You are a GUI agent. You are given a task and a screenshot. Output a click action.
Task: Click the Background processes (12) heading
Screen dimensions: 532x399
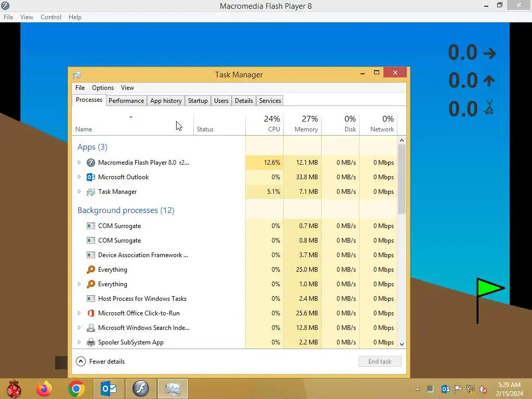click(126, 210)
